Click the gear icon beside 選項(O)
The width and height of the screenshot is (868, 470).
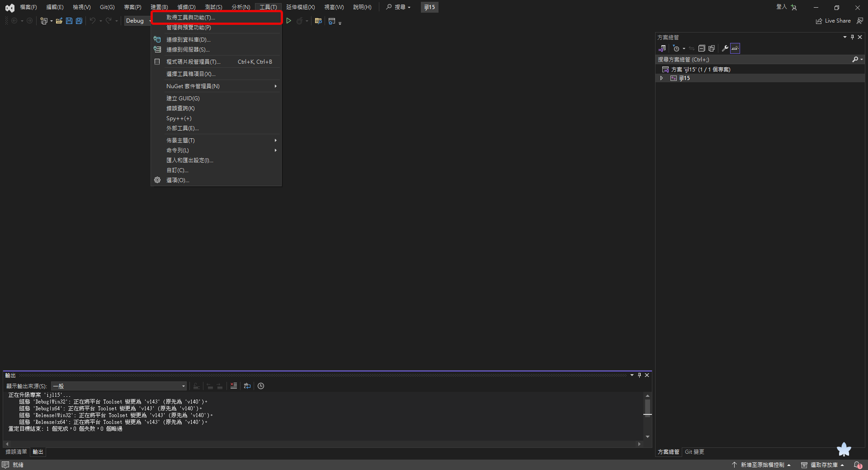[157, 180]
